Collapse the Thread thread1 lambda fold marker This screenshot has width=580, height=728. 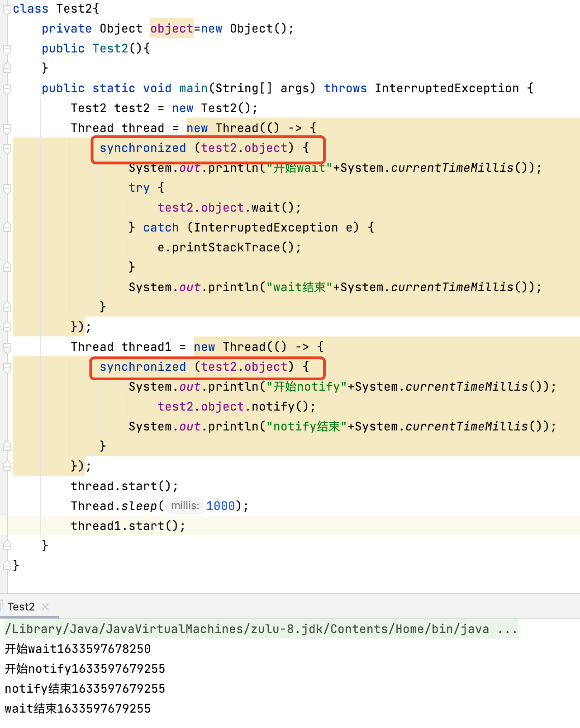pyautogui.click(x=7, y=348)
